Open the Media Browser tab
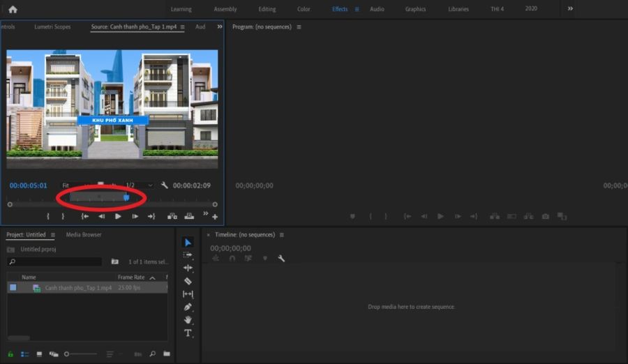 click(84, 235)
